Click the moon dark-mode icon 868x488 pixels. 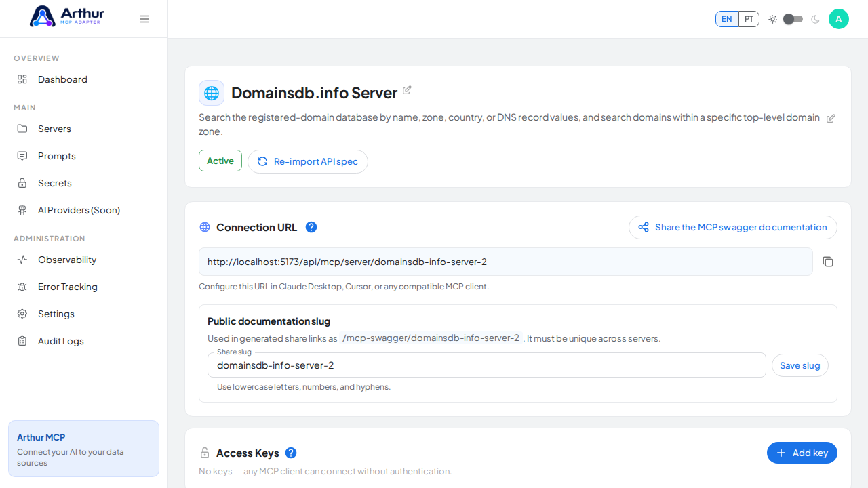tap(815, 19)
